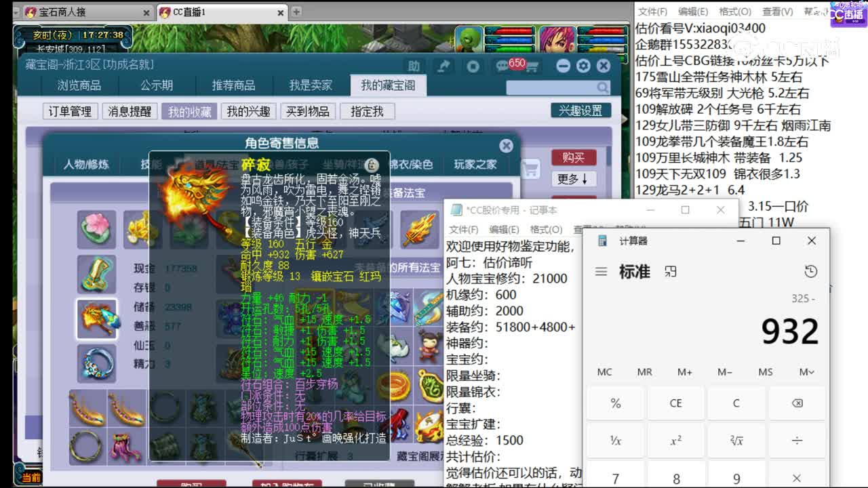Open the 公示期 tab
Viewport: 868px width, 488px height.
pos(157,85)
